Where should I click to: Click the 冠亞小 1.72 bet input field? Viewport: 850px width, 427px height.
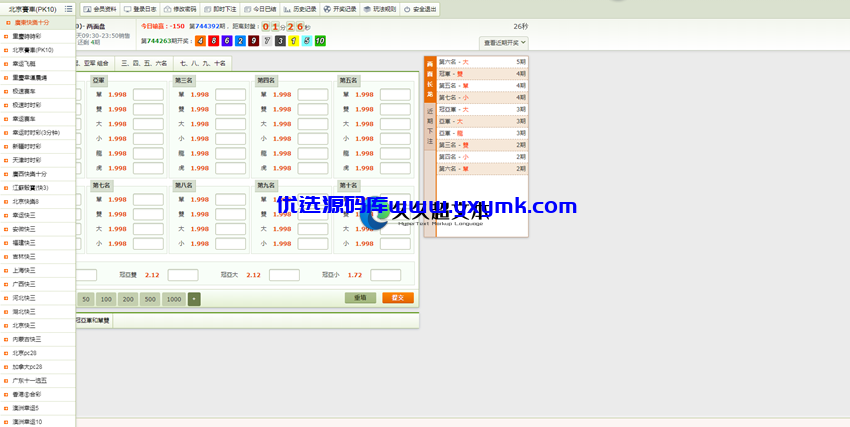(385, 275)
